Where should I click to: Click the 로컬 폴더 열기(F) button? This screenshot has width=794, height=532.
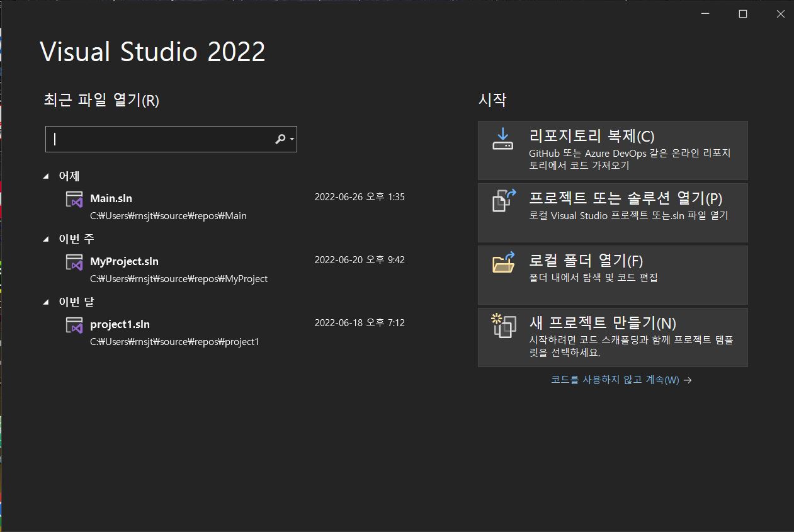click(x=613, y=275)
